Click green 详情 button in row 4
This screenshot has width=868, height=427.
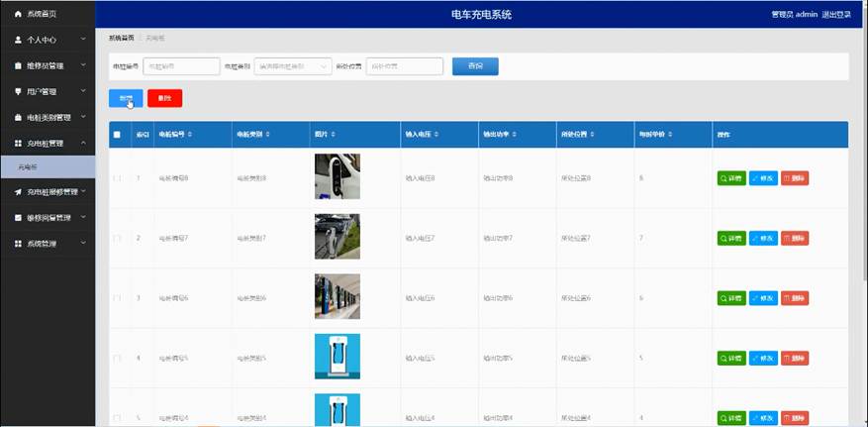(x=731, y=359)
